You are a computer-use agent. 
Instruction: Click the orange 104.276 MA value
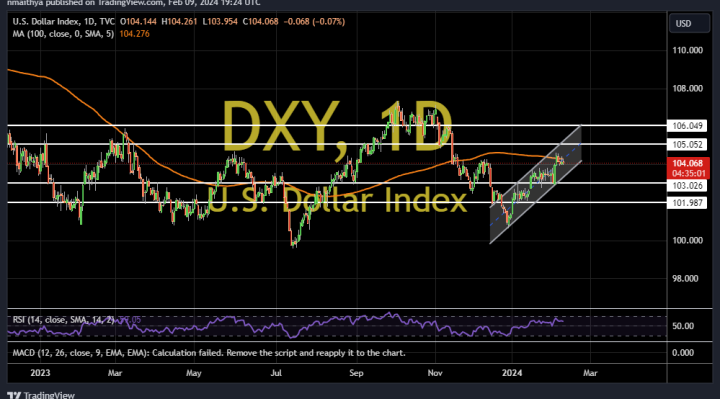[x=134, y=34]
